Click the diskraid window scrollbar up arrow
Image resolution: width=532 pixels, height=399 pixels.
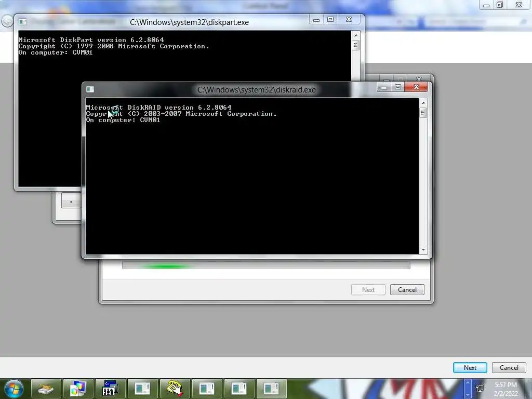423,103
